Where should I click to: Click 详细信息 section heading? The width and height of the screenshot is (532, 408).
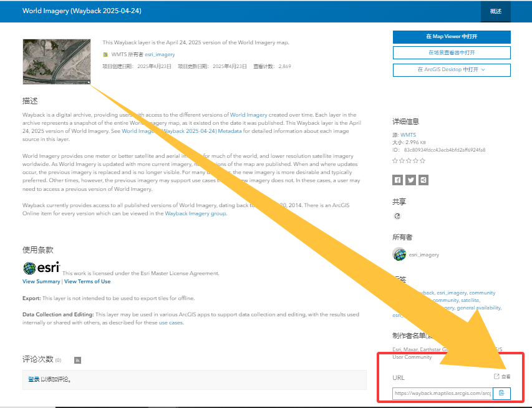406,122
